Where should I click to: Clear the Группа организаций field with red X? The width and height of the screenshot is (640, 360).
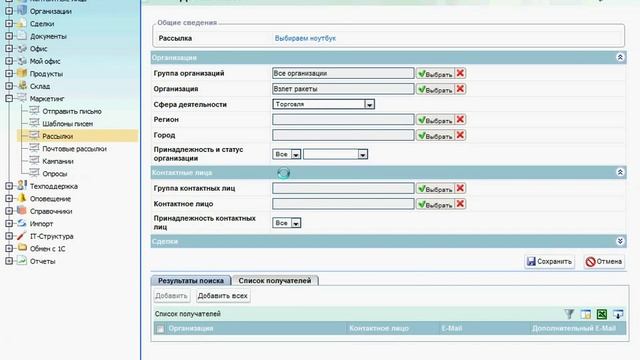point(460,73)
